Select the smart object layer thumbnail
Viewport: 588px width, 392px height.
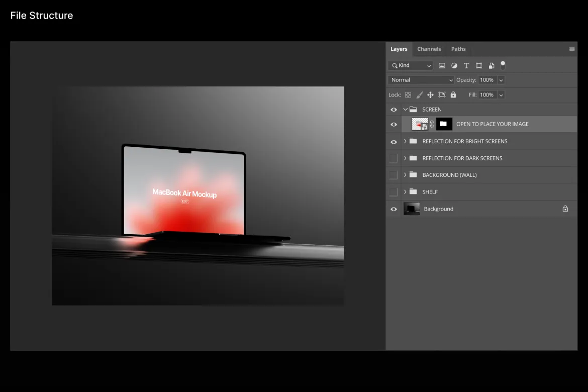pyautogui.click(x=420, y=124)
